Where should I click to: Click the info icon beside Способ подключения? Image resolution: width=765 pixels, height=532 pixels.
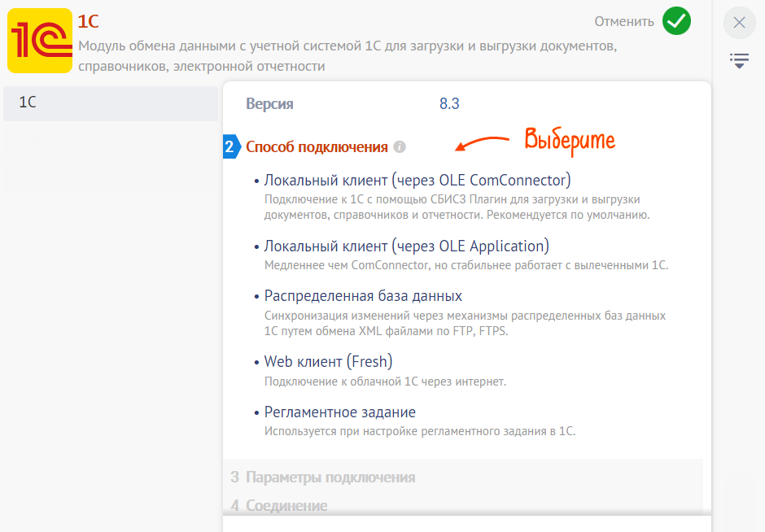(400, 147)
